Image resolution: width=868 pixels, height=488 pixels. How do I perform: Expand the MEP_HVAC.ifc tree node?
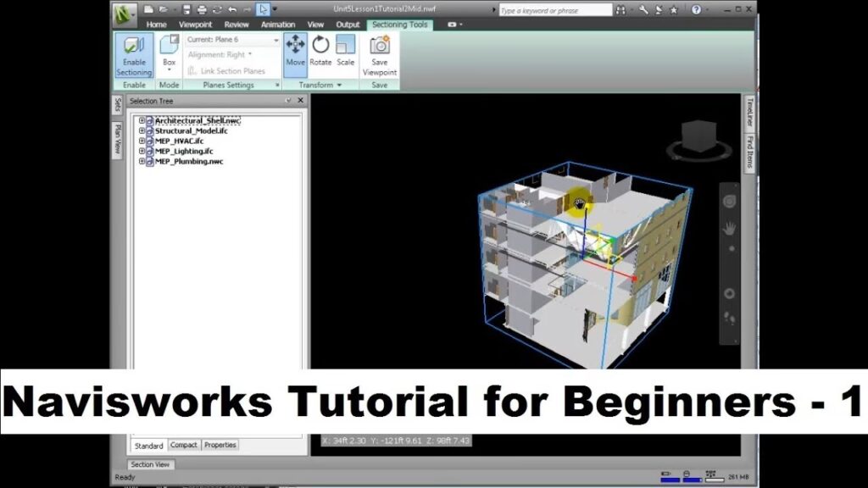coord(142,141)
